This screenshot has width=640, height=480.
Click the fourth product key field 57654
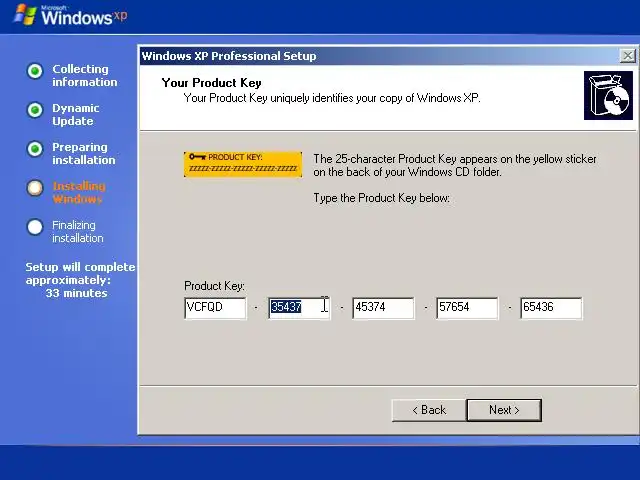(x=467, y=308)
